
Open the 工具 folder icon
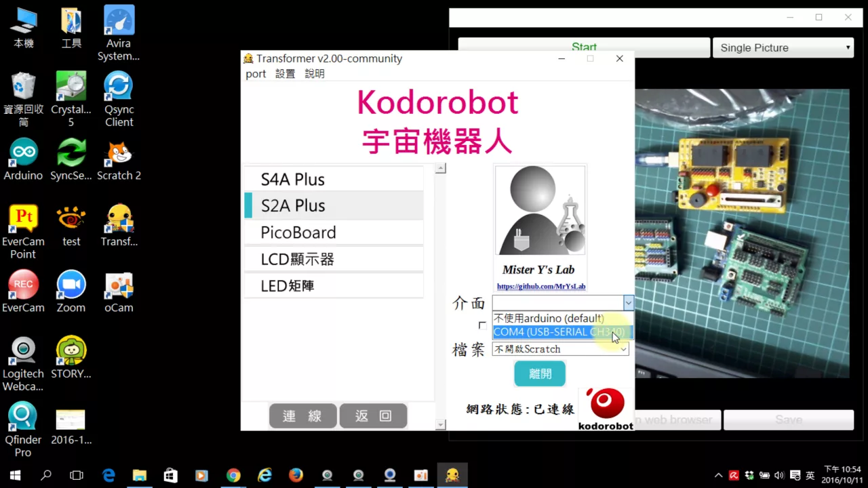click(x=71, y=28)
